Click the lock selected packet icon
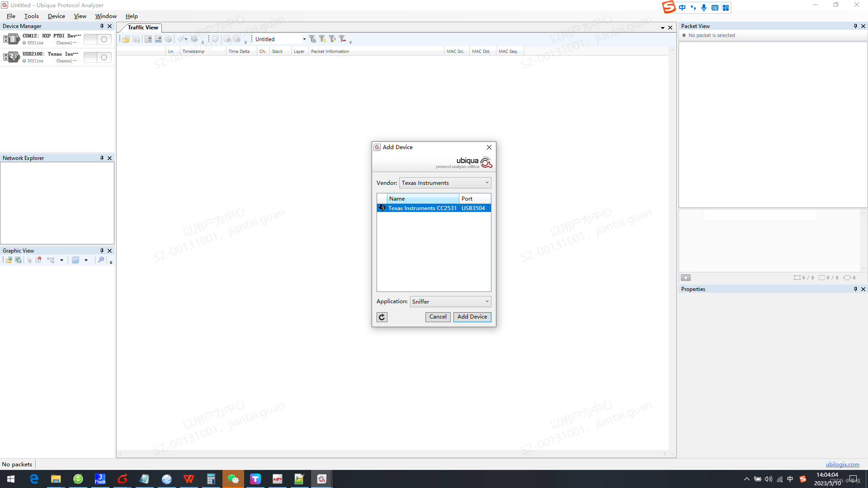 pyautogui.click(x=158, y=39)
